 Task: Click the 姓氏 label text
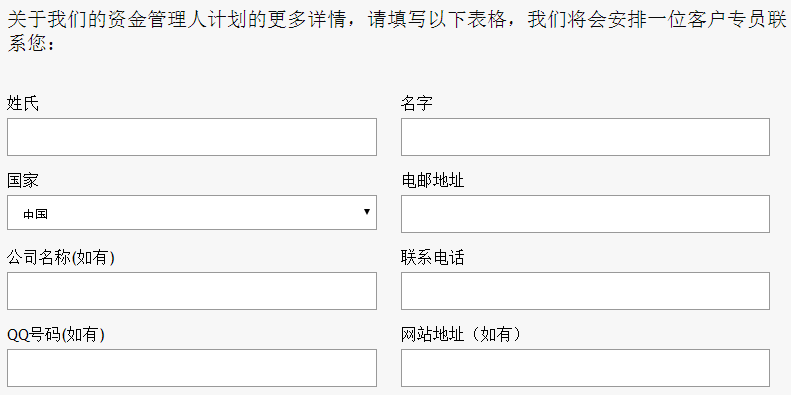coord(23,104)
